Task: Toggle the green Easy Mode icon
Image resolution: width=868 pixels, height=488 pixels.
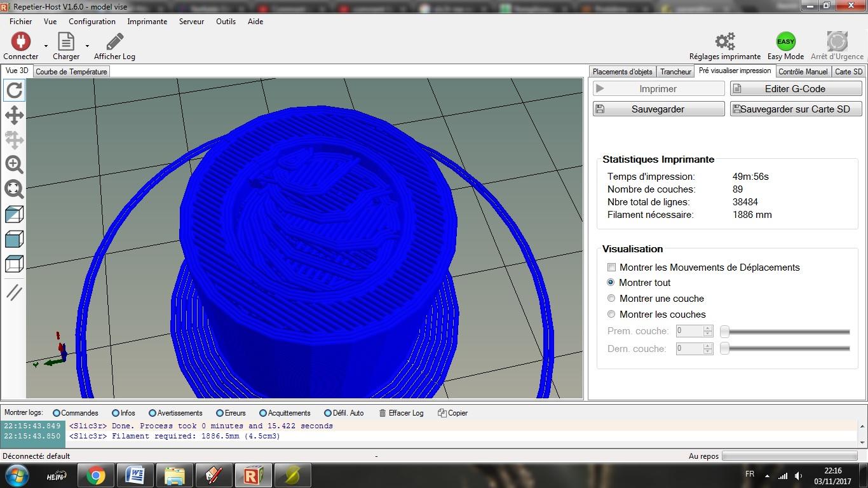Action: pyautogui.click(x=785, y=42)
